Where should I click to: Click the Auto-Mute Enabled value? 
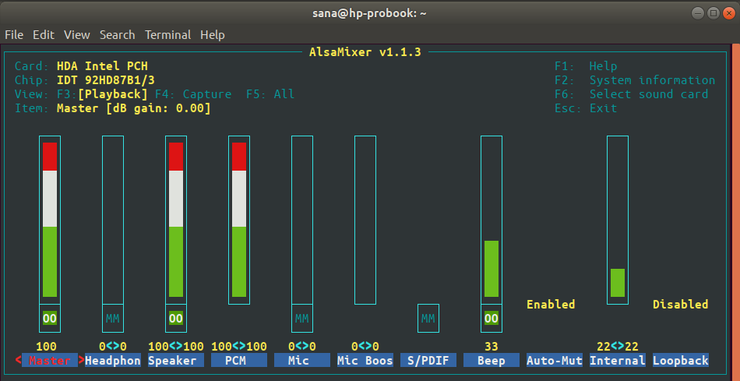[x=551, y=305]
